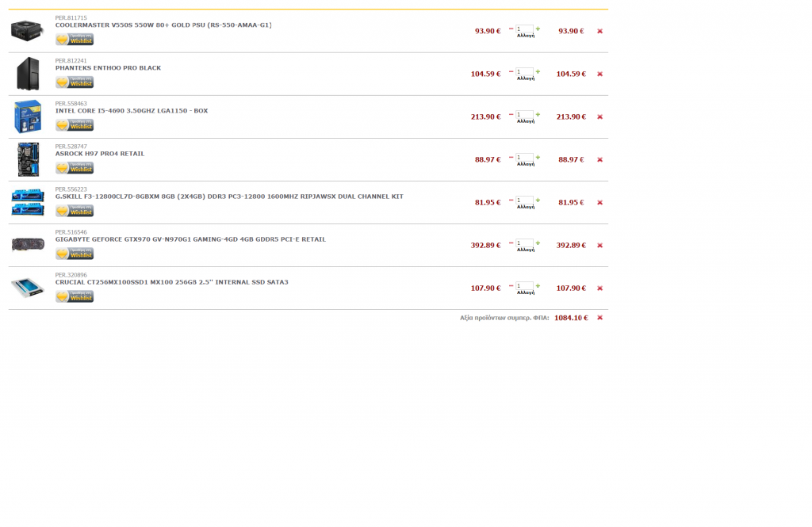Open the ASROCK H97 PRO4 RETAIL product link
The image size is (812, 527).
click(100, 154)
